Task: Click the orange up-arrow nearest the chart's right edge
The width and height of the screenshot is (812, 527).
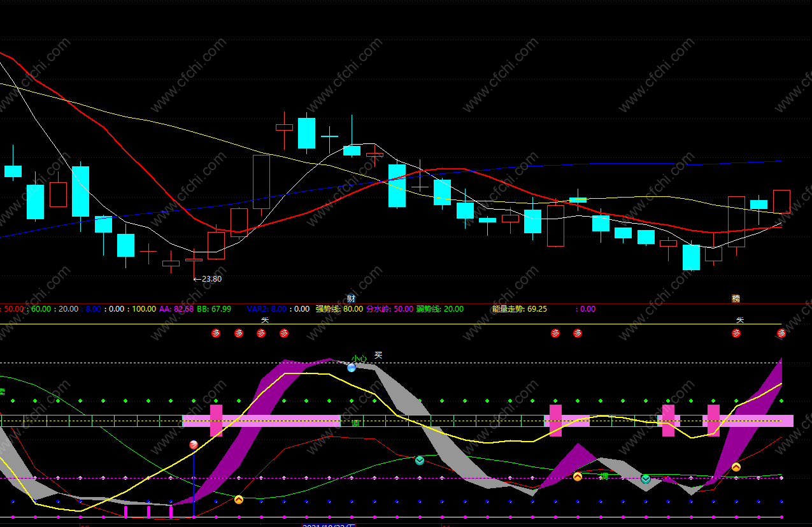Action: [x=736, y=467]
